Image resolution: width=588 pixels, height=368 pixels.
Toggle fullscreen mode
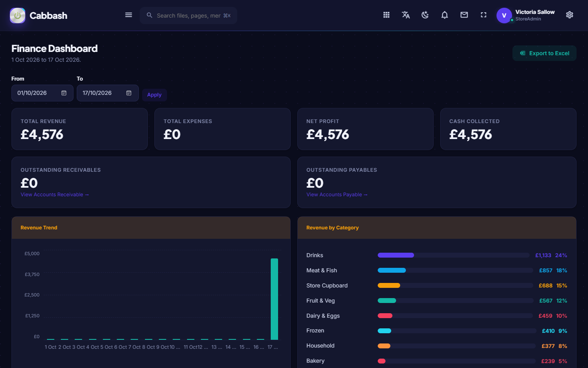point(483,15)
